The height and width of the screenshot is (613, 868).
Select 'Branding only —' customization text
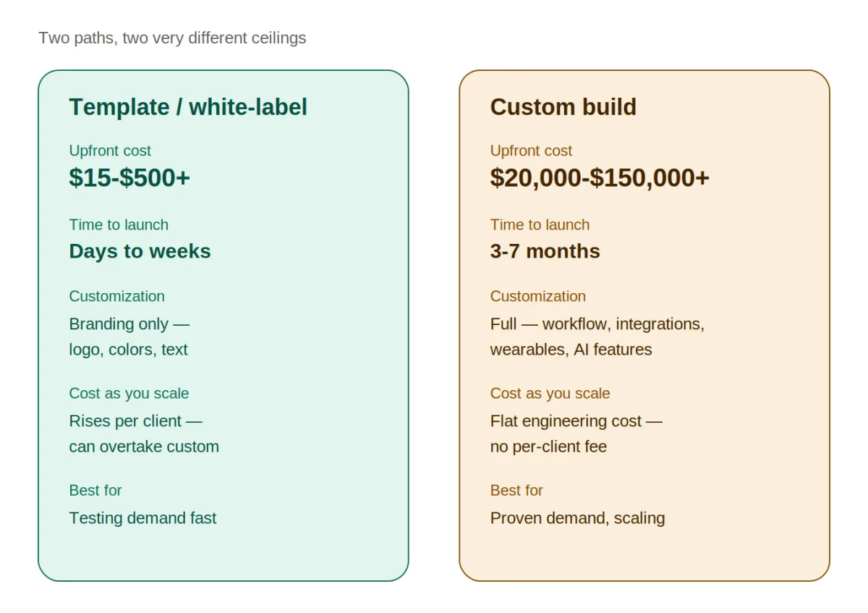click(129, 324)
